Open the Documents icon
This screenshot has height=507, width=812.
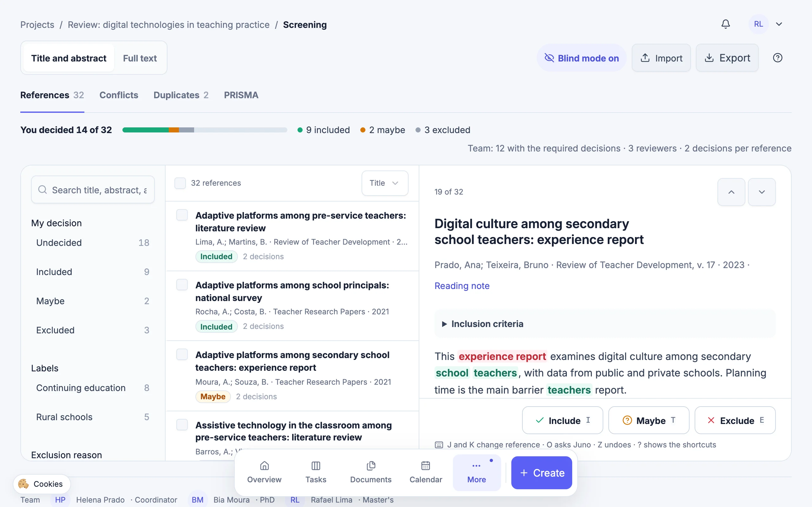coord(370,465)
